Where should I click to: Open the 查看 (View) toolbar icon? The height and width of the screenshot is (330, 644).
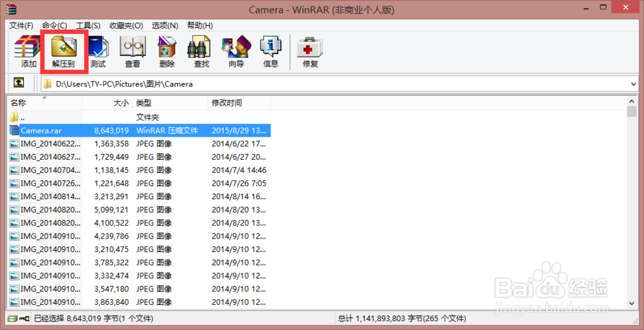click(x=133, y=52)
